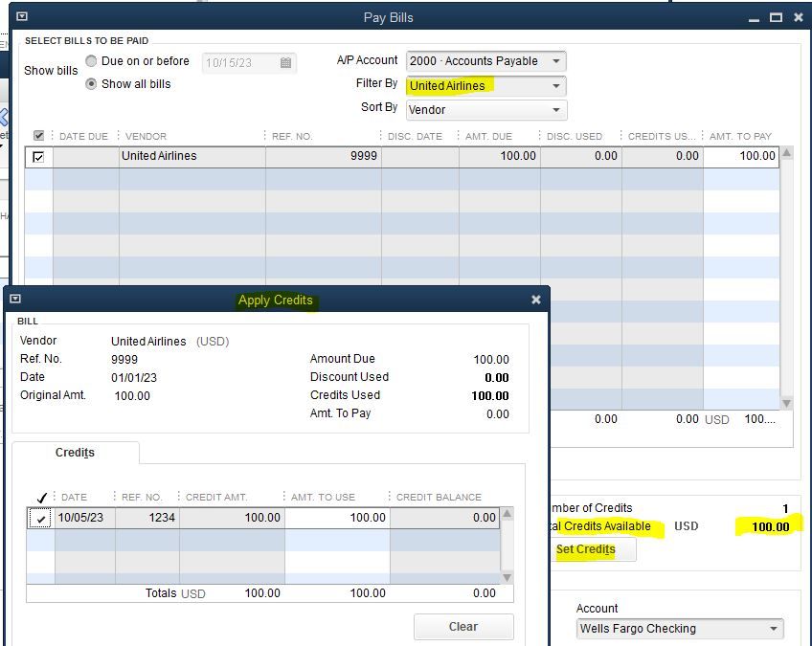This screenshot has height=646, width=812.
Task: Open the Pay Bills window menu icon
Action: [22, 16]
